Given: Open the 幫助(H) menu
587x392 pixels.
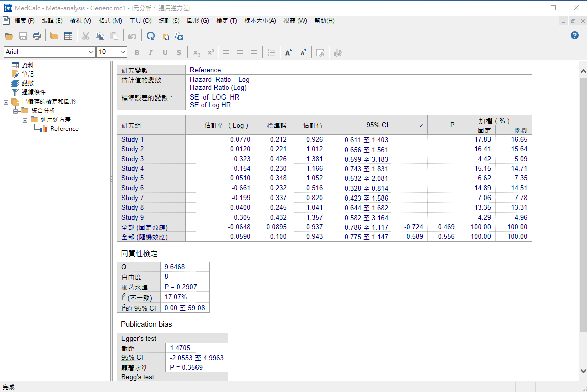Looking at the screenshot, I should point(324,21).
